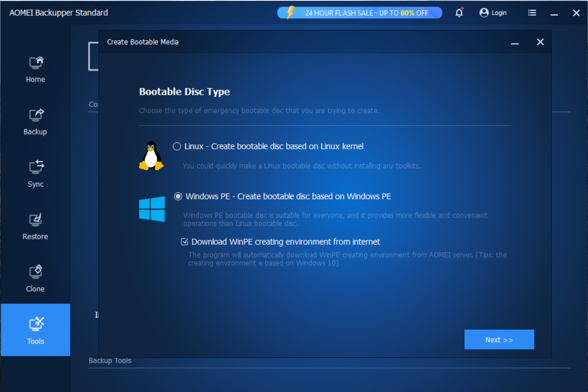Screen dimensions: 588x392
Task: Click 'Choose the type of emergency bootable disc' text
Action: 259,110
